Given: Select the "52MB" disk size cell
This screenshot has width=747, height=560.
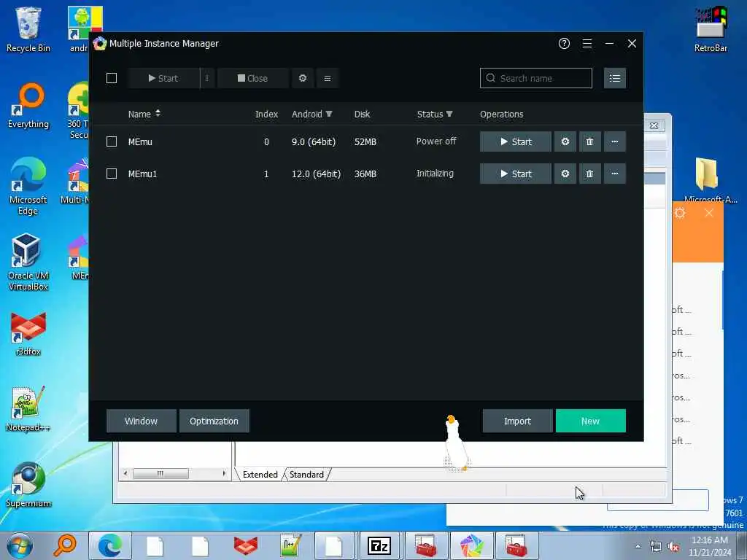Looking at the screenshot, I should 365,142.
